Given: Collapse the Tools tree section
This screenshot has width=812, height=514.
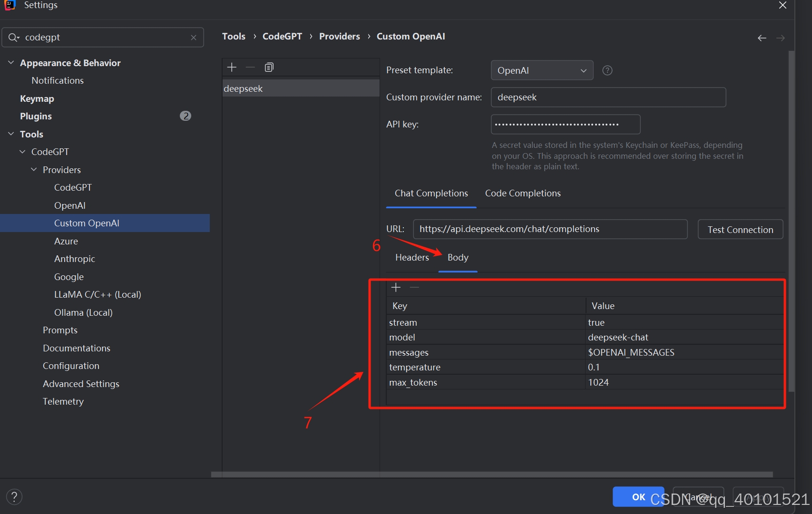Looking at the screenshot, I should (x=11, y=134).
